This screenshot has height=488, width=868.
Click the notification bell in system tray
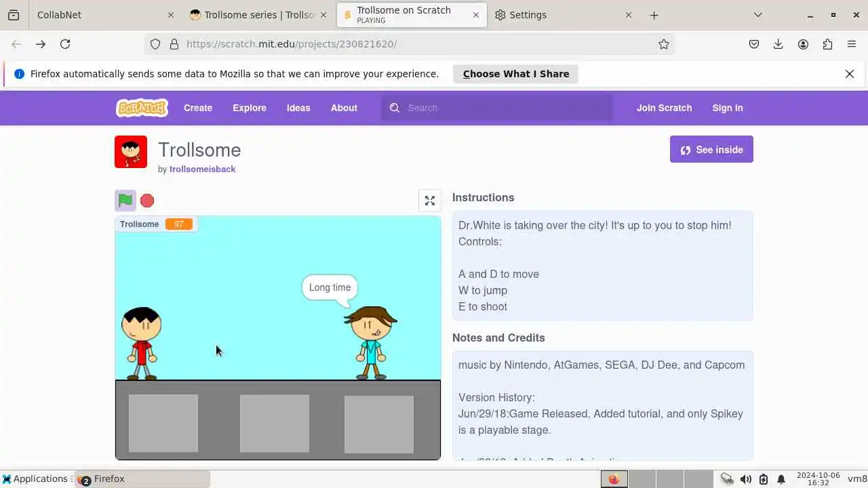click(781, 479)
